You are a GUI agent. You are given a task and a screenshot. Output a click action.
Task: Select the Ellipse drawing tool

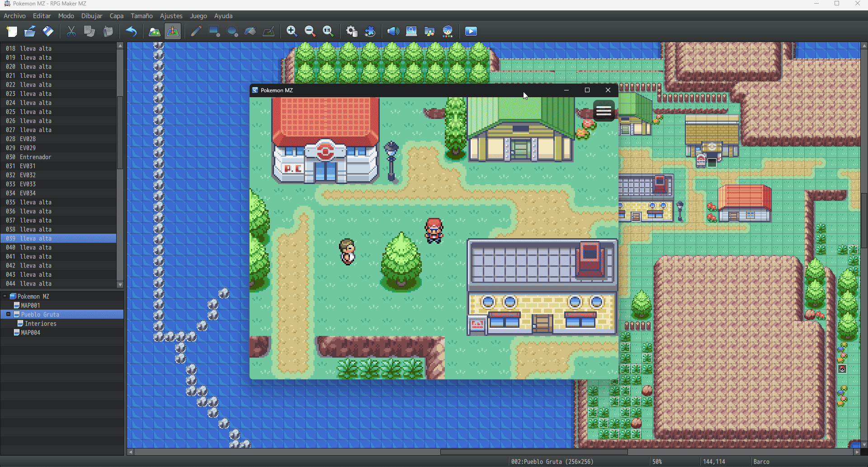[x=232, y=31]
